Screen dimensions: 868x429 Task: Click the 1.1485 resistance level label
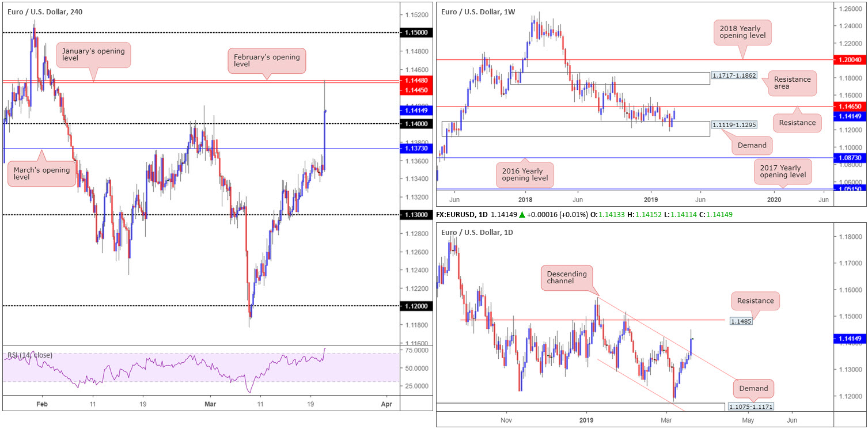(740, 321)
